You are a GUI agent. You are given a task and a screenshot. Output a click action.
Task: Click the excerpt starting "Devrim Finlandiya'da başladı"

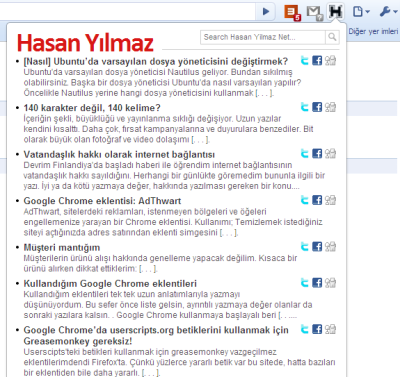(174, 175)
